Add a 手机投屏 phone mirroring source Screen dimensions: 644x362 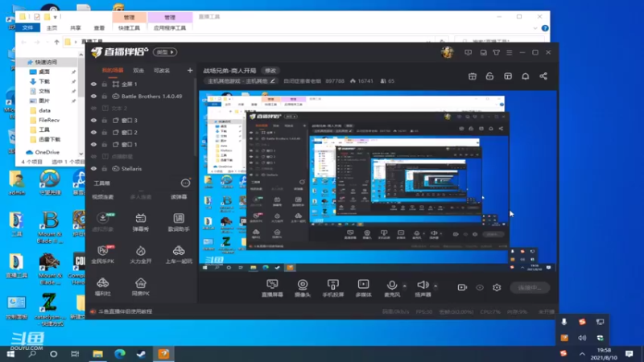pos(333,288)
